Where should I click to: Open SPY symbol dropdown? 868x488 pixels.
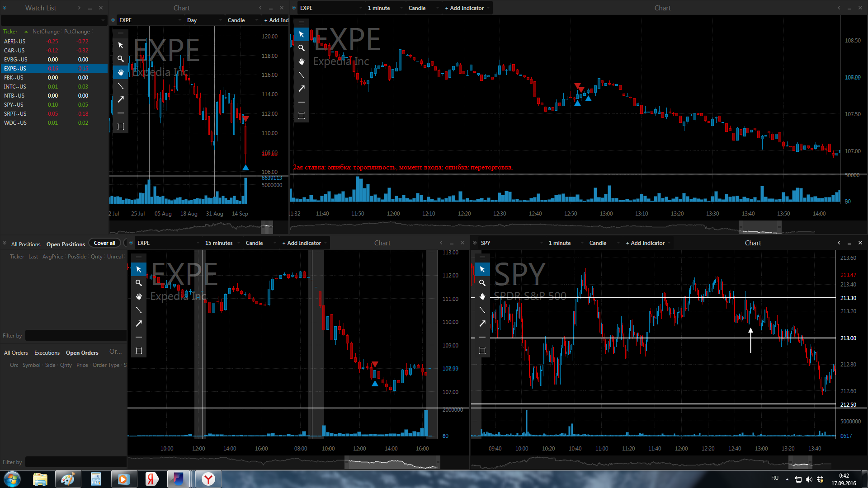pos(512,243)
